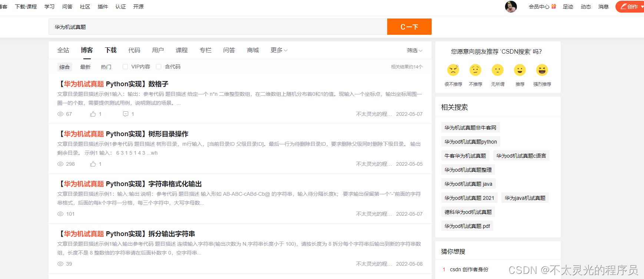Click the 创作 create button

[x=630, y=7]
